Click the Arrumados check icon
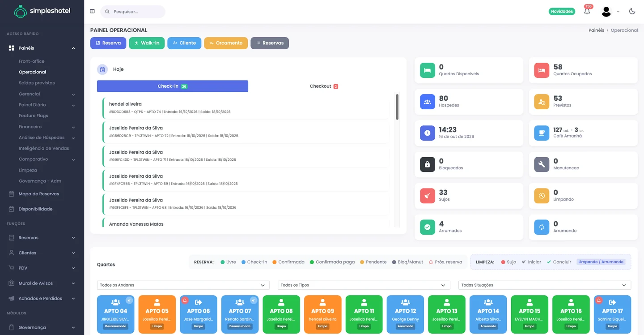 coord(427,227)
